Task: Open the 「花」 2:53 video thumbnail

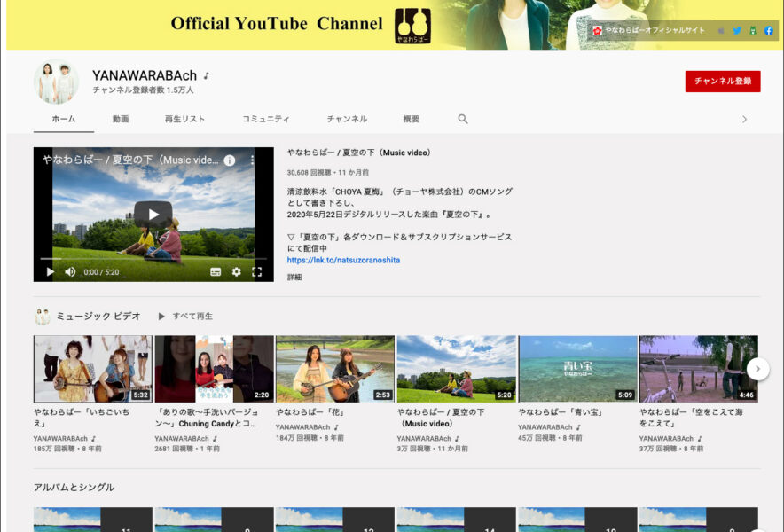Action: coord(335,369)
